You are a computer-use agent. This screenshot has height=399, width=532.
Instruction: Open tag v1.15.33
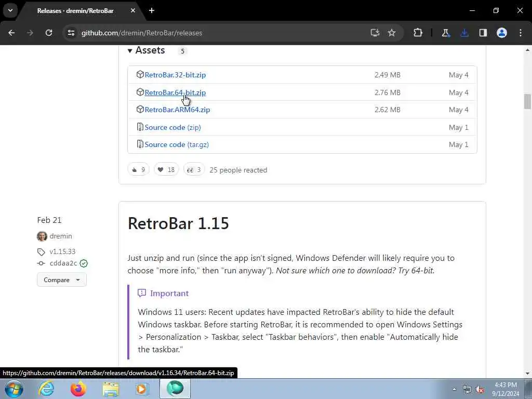click(62, 252)
